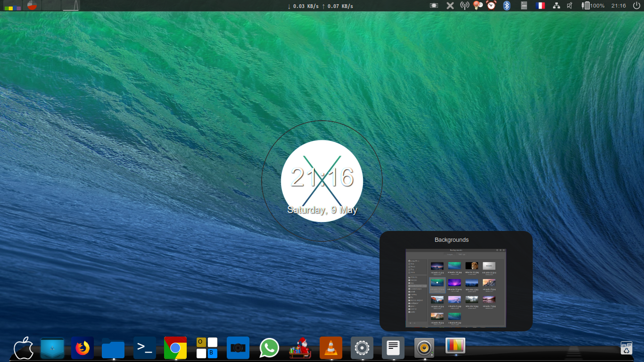The width and height of the screenshot is (644, 362).
Task: Click the muted volume speaker icon
Action: pyautogui.click(x=570, y=6)
